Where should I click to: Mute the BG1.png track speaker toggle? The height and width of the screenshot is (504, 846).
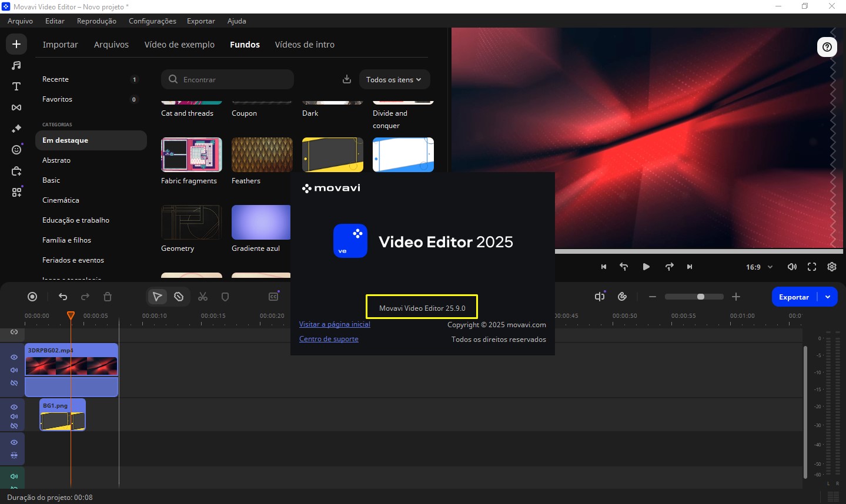point(14,416)
